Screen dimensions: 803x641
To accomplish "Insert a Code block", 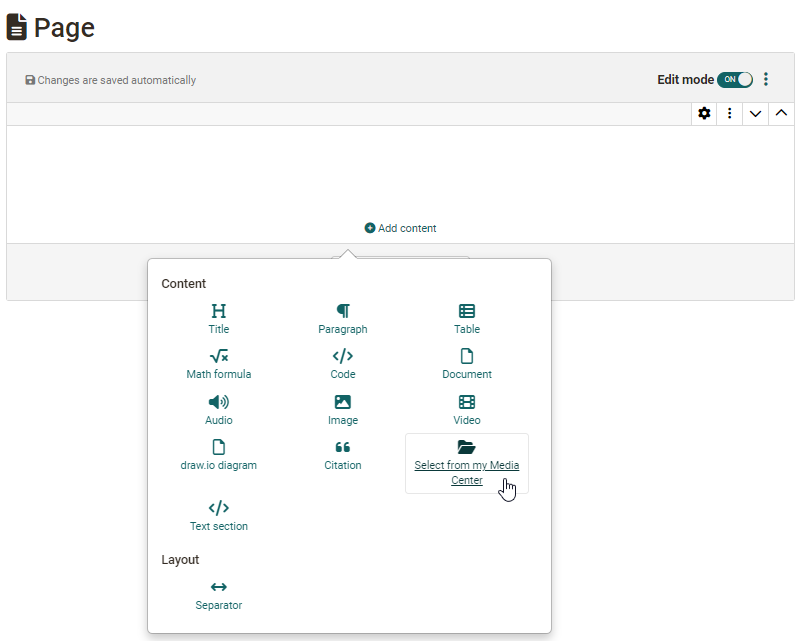I will coord(343,364).
